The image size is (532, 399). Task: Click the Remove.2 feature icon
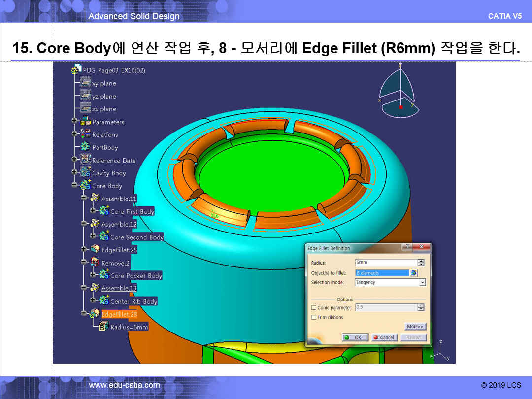(x=95, y=263)
